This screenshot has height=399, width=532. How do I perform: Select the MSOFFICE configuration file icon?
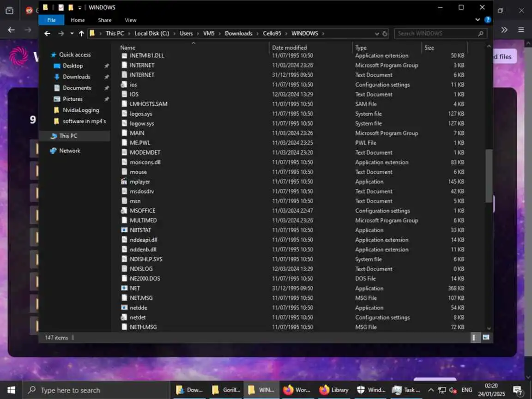[124, 211]
